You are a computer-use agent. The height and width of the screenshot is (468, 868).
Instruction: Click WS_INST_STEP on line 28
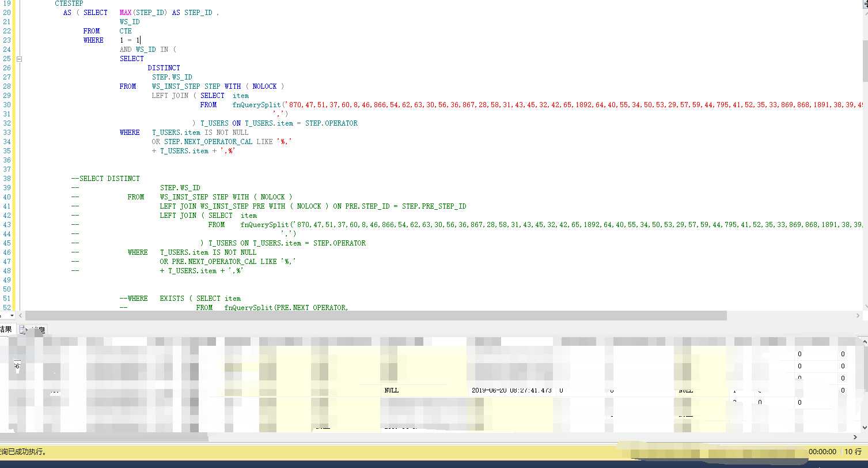point(176,86)
